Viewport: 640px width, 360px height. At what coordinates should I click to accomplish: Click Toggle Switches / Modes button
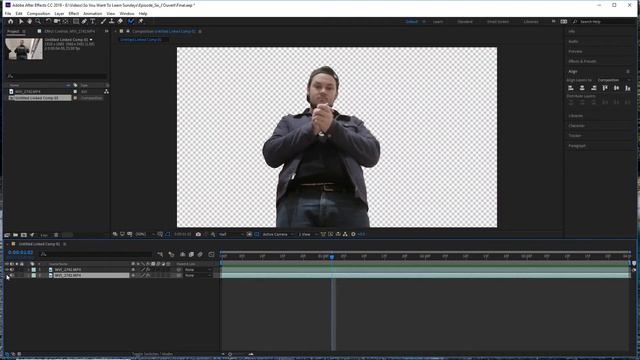[152, 354]
